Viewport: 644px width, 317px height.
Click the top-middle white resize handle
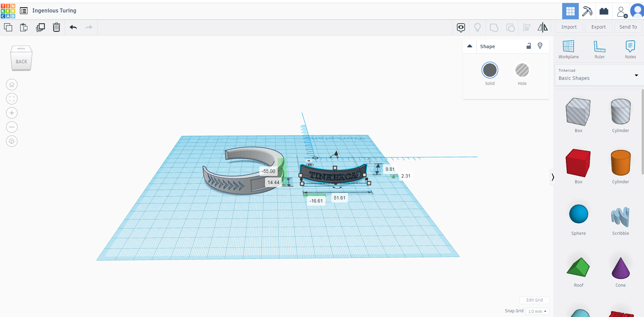[x=335, y=168]
